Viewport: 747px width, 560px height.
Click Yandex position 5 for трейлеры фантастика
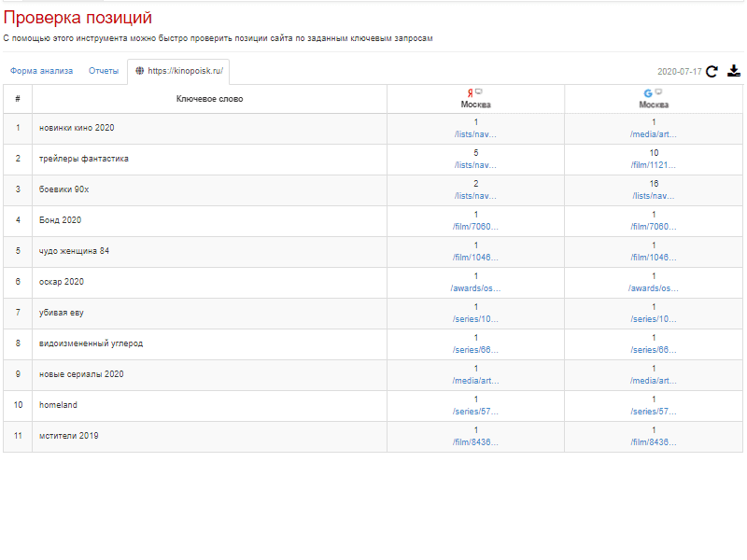[475, 153]
